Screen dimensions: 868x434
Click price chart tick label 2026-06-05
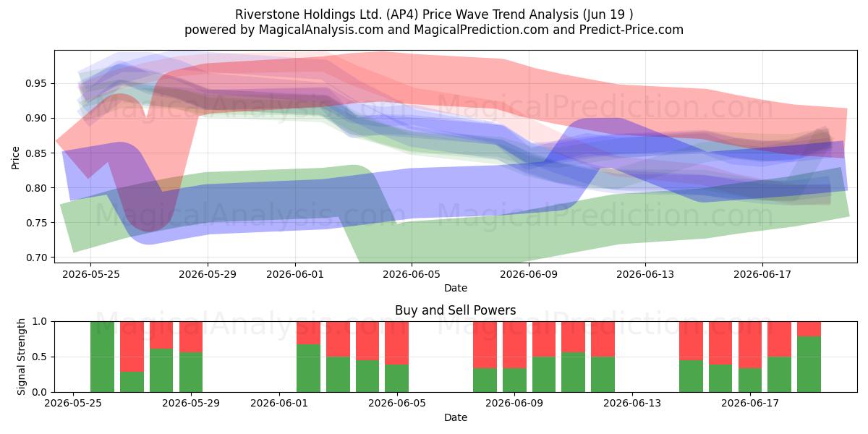point(412,274)
